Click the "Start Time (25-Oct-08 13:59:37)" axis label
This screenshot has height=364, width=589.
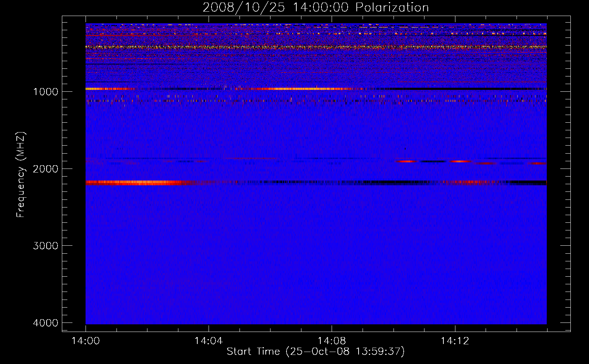pyautogui.click(x=316, y=352)
